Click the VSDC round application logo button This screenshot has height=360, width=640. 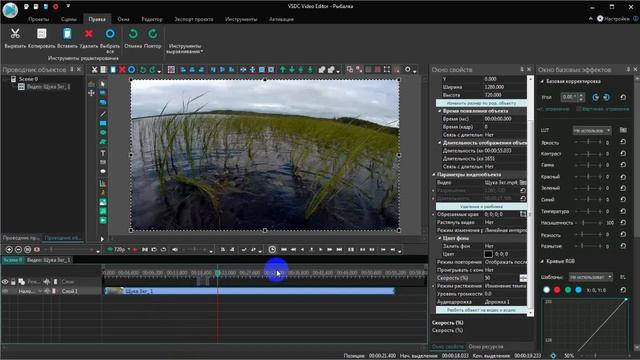[x=10, y=10]
